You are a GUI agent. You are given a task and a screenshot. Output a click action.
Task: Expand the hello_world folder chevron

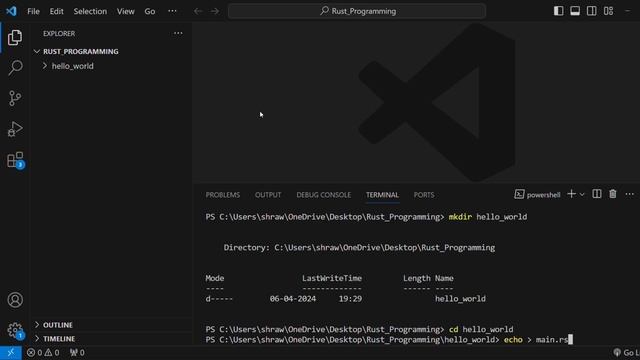point(45,66)
